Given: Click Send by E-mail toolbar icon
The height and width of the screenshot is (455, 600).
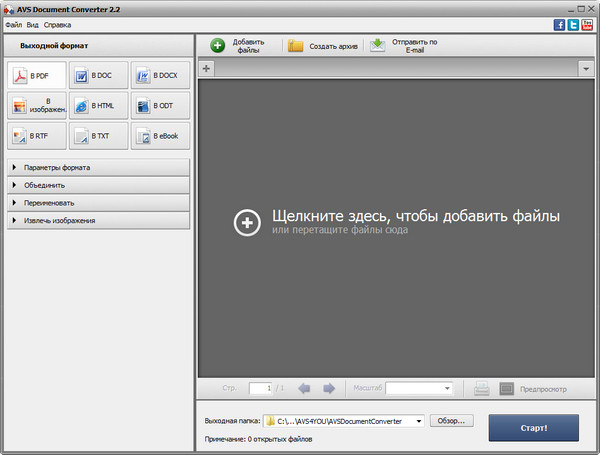Looking at the screenshot, I should pos(377,46).
